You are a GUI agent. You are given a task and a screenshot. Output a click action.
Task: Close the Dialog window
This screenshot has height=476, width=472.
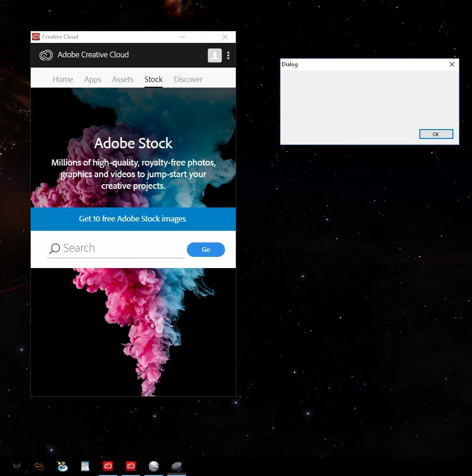[451, 64]
